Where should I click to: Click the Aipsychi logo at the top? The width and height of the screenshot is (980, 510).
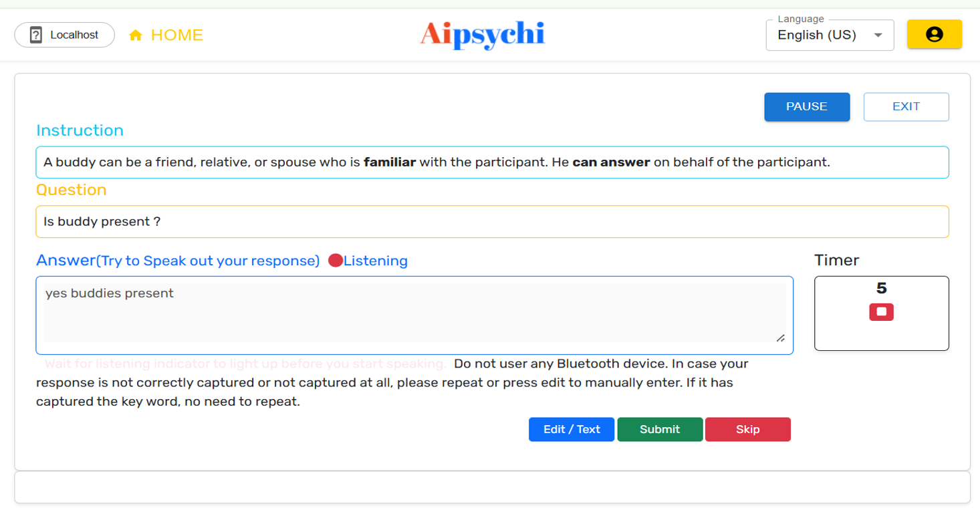coord(483,35)
